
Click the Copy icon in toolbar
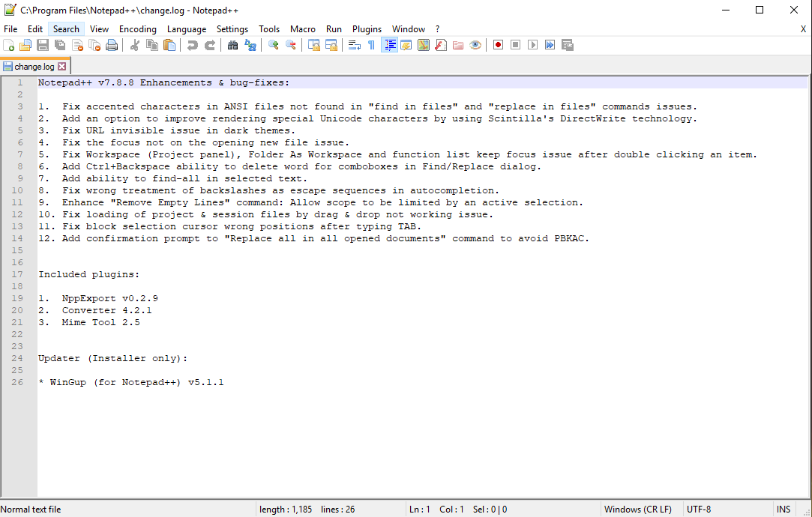click(152, 45)
